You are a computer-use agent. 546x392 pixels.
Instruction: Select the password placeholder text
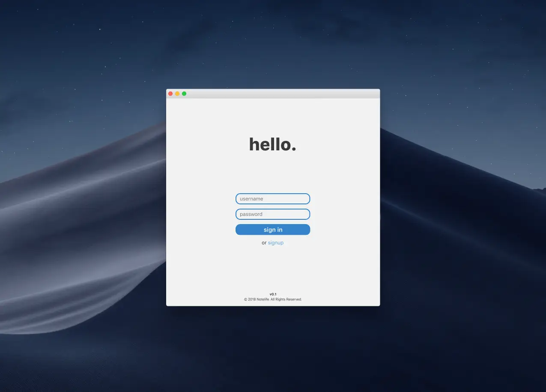tap(251, 214)
